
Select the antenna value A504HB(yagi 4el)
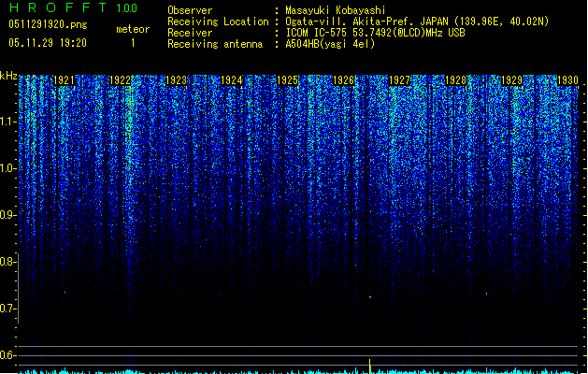(330, 44)
